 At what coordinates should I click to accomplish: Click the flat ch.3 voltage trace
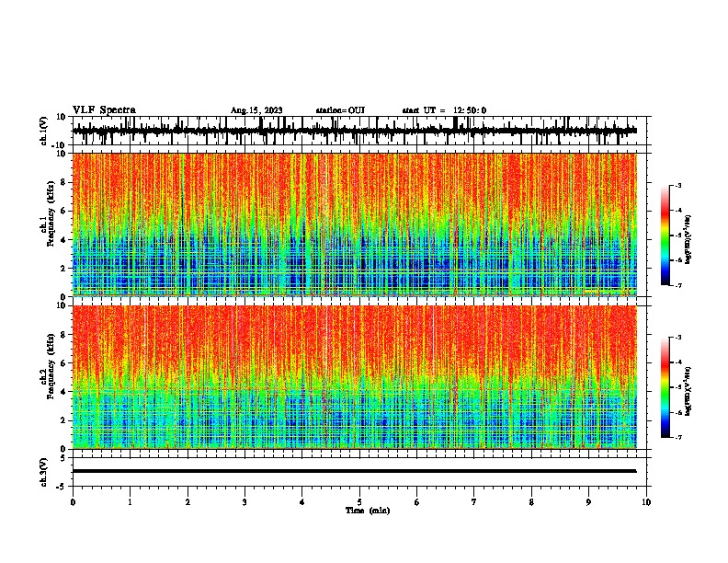pyautogui.click(x=354, y=471)
